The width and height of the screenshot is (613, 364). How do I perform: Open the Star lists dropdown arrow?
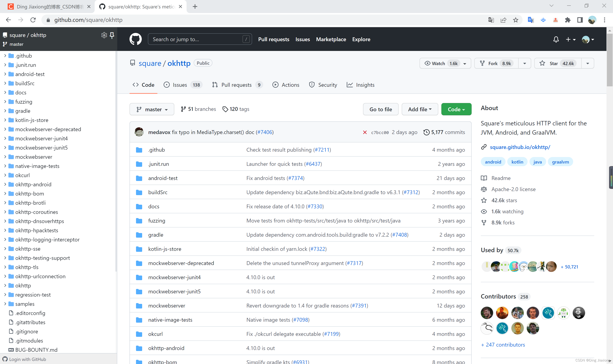pos(588,64)
